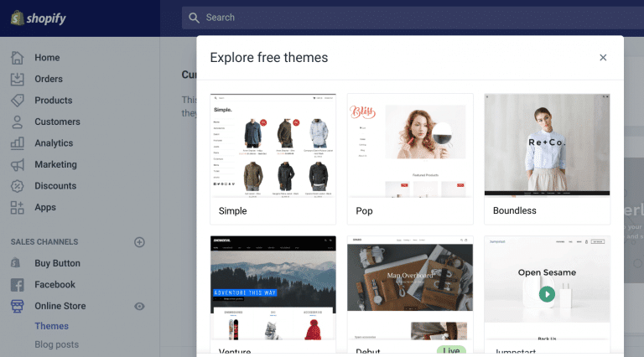This screenshot has width=644, height=357.
Task: Click the Online Store storefront icon
Action: point(18,306)
